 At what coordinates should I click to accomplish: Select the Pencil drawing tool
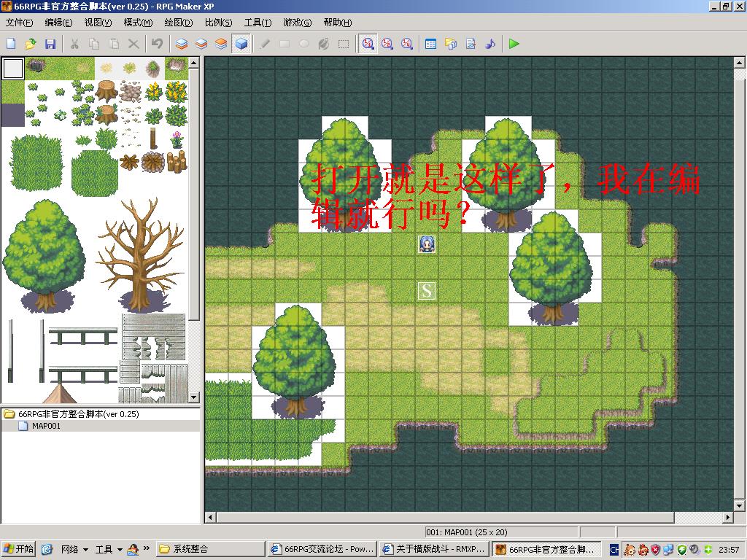coord(264,44)
